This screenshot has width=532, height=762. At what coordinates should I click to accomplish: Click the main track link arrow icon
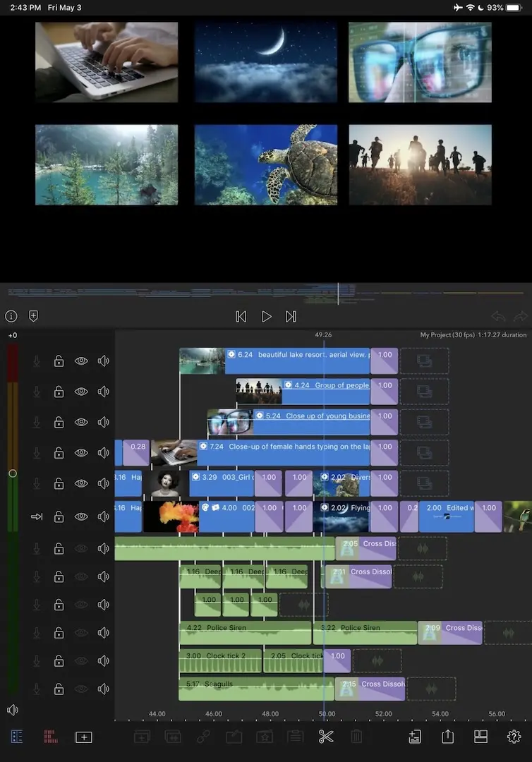pyautogui.click(x=37, y=516)
